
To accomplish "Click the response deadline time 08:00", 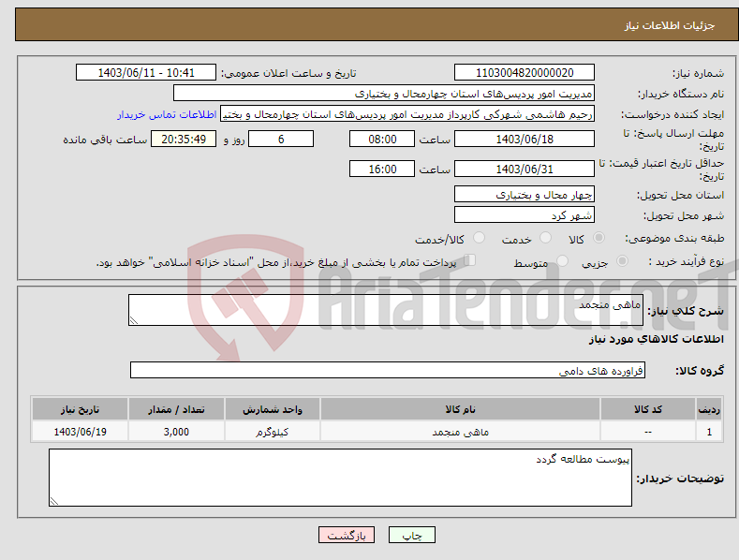I will 382,139.
